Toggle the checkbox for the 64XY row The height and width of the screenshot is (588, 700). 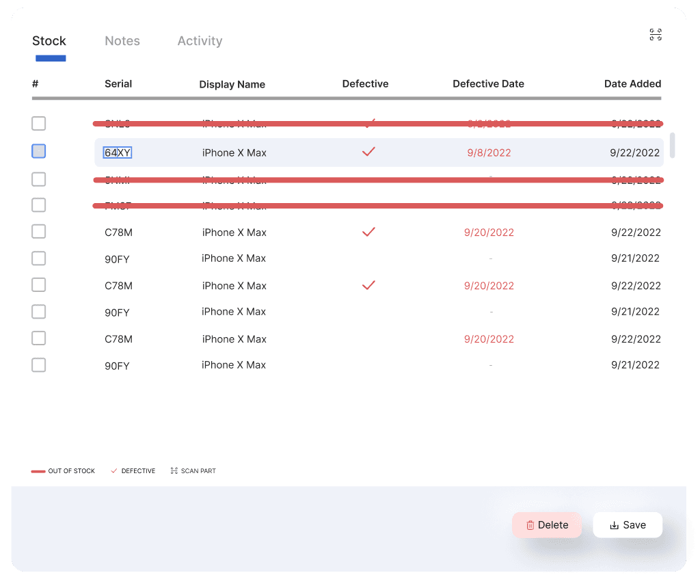[x=39, y=151]
